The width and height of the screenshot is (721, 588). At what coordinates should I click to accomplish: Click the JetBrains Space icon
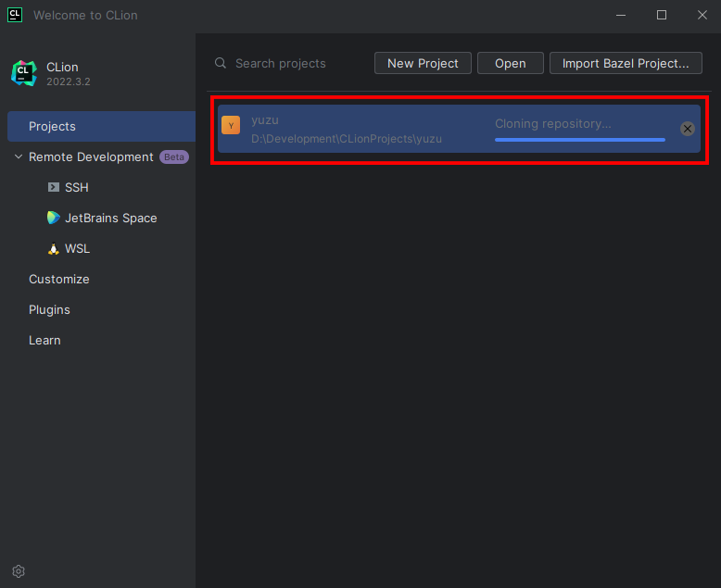point(54,218)
